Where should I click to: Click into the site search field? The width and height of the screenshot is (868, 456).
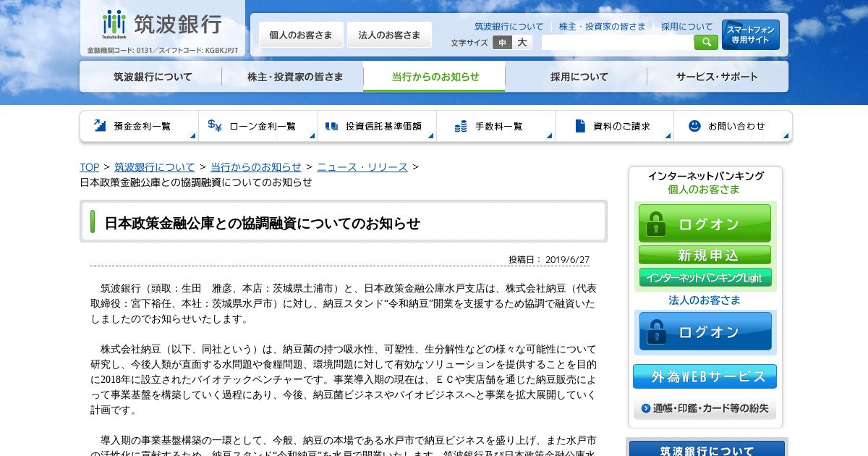point(617,43)
